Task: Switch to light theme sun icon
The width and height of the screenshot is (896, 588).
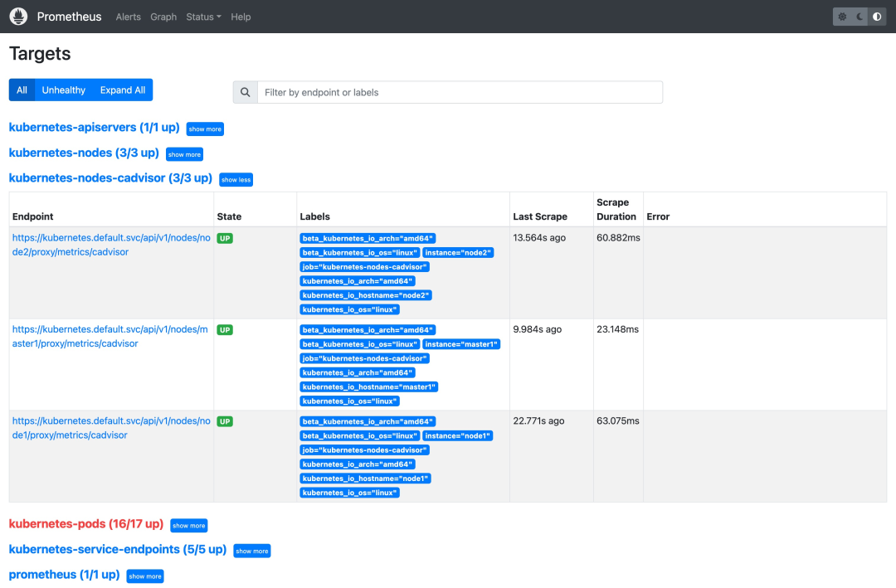Action: [x=842, y=17]
